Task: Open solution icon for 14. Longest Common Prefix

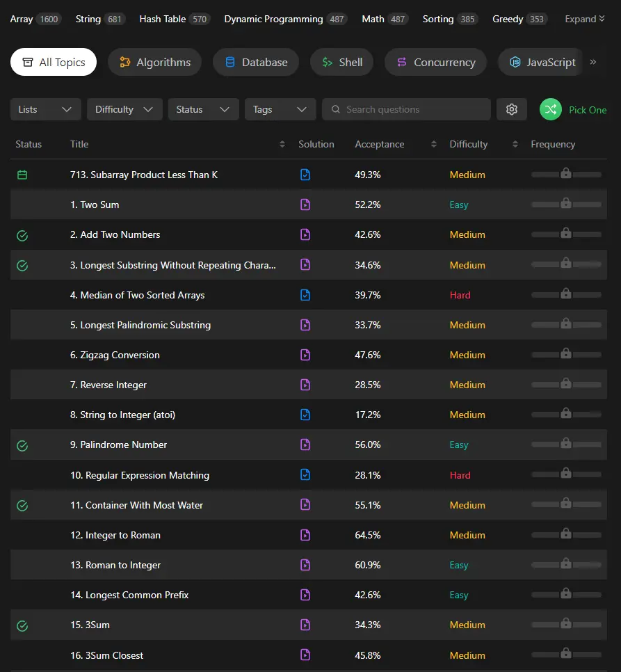Action: click(305, 595)
